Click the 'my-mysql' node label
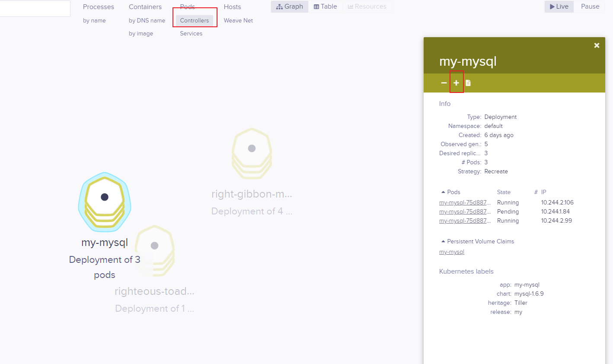Image resolution: width=613 pixels, height=364 pixels. (x=105, y=243)
